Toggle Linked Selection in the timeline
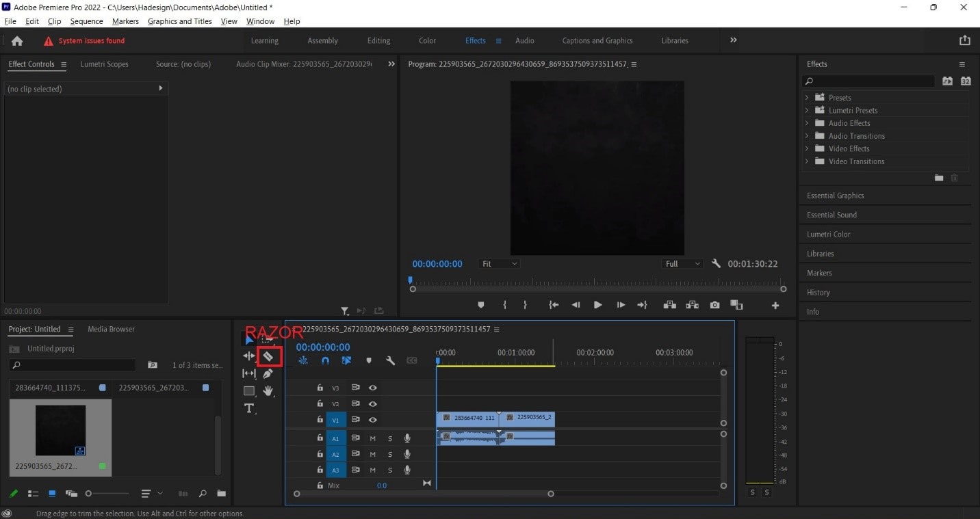 coord(347,360)
